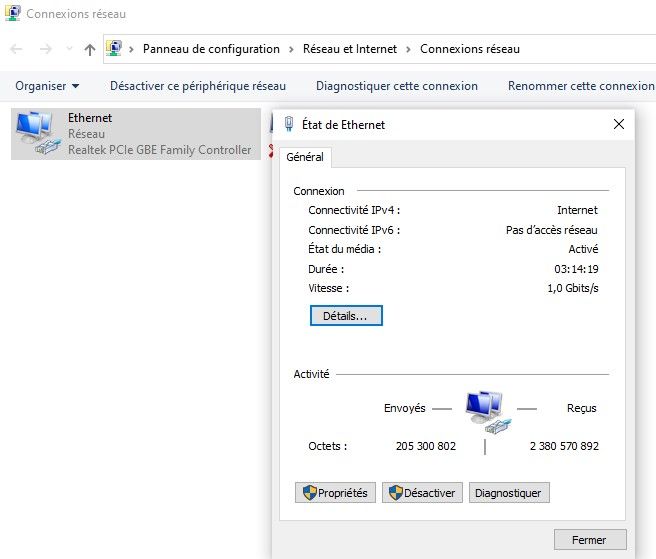Open the recent locations dropdown arrow
The height and width of the screenshot is (559, 656).
pos(69,49)
